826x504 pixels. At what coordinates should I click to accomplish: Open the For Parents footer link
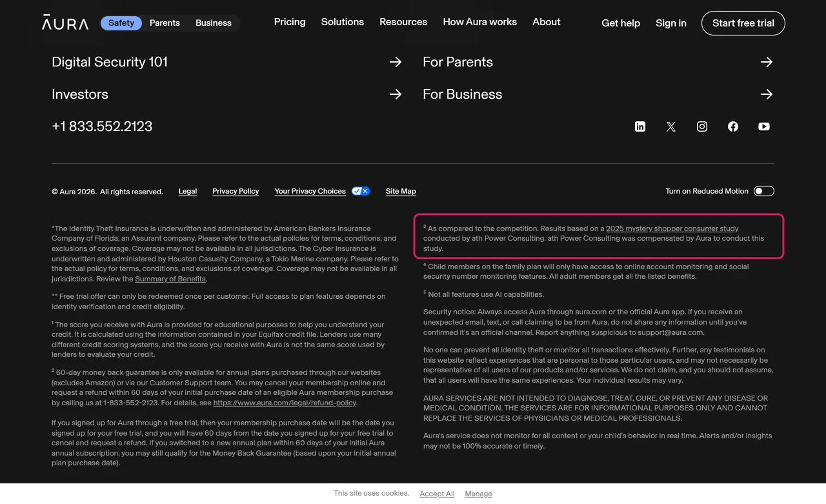[458, 62]
